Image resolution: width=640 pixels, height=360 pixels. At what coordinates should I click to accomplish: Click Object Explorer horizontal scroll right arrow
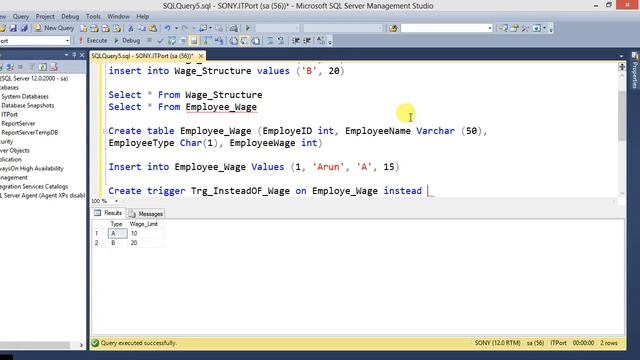pyautogui.click(x=81, y=345)
